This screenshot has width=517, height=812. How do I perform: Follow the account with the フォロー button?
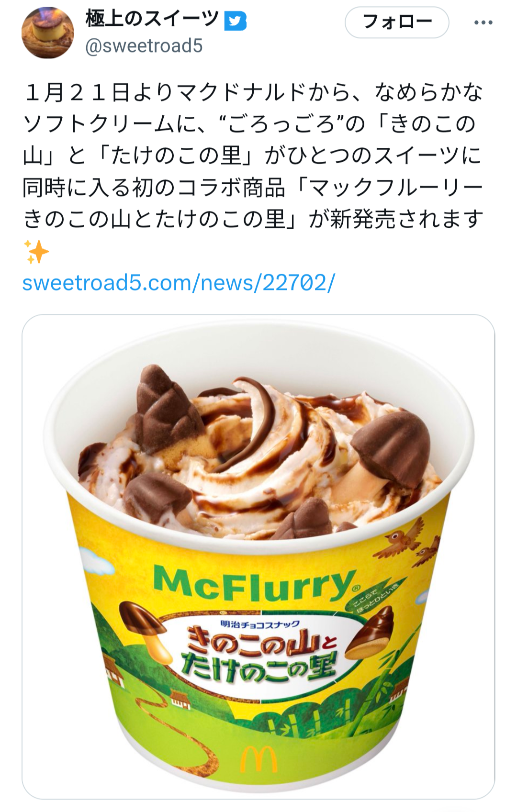(397, 22)
